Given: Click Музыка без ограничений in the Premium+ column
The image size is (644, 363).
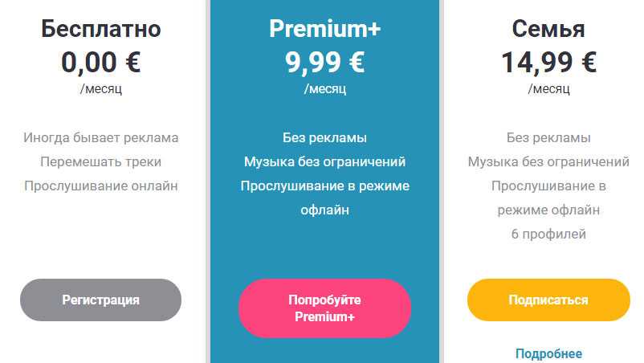Looking at the screenshot, I should pos(324,162).
